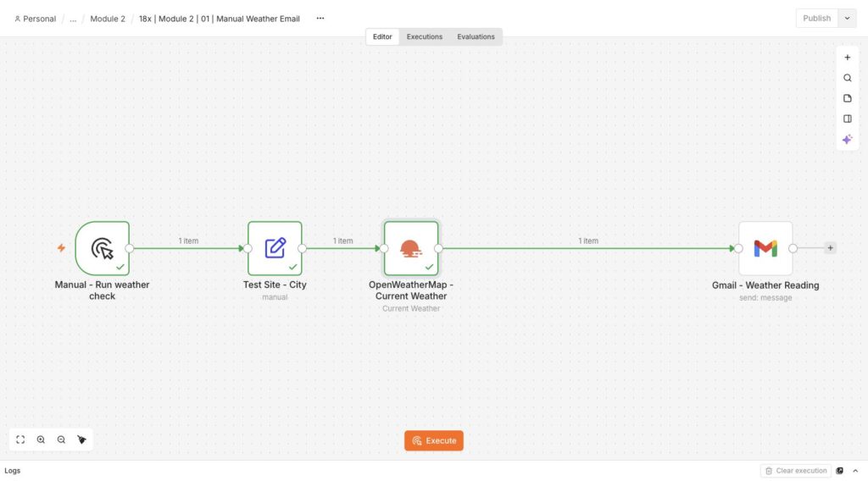Select the OpenWeatherMap - Current Weather node
Image resolution: width=868 pixels, height=481 pixels.
pos(411,248)
